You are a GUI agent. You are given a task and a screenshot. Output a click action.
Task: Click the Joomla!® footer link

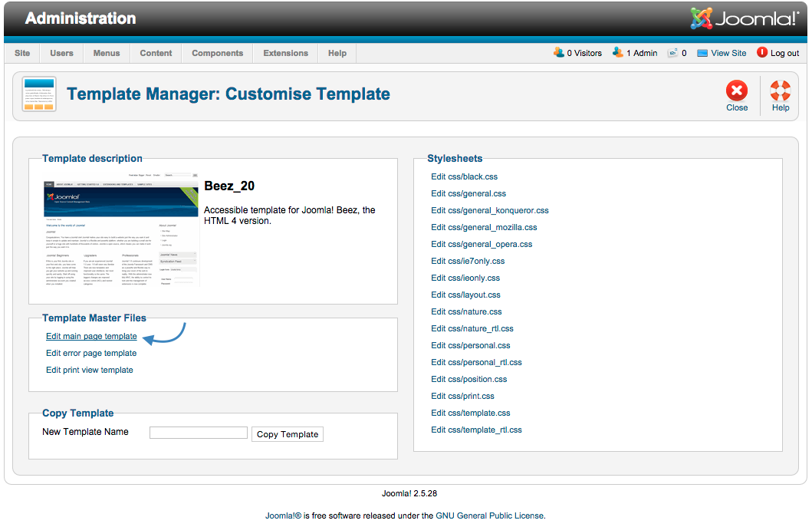283,515
